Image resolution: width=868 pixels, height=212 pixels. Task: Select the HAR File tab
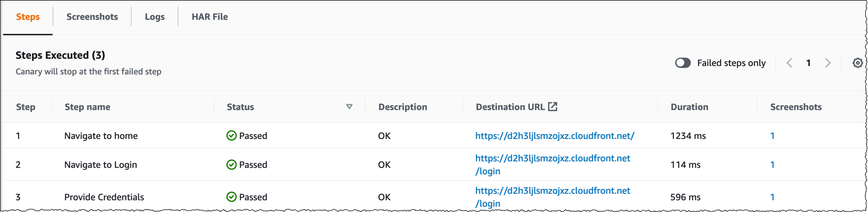tap(210, 17)
